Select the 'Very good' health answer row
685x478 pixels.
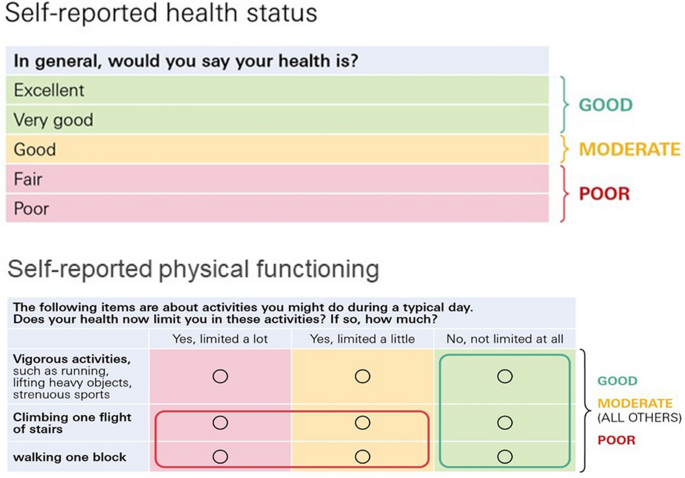[278, 120]
